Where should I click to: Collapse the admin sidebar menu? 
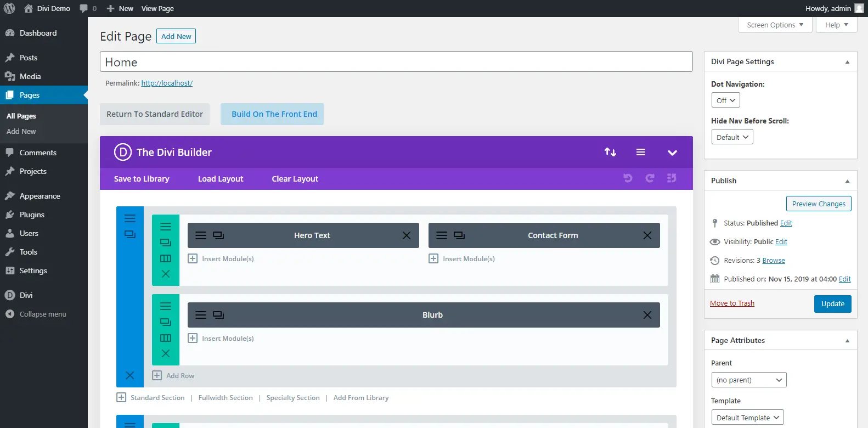point(44,314)
